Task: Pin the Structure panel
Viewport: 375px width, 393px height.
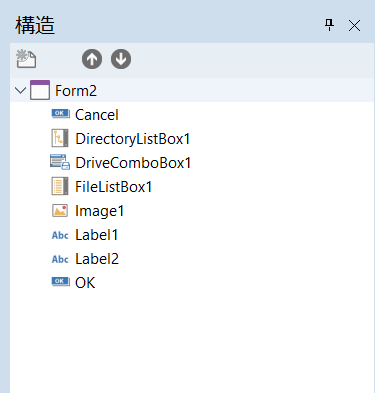Action: (x=329, y=25)
